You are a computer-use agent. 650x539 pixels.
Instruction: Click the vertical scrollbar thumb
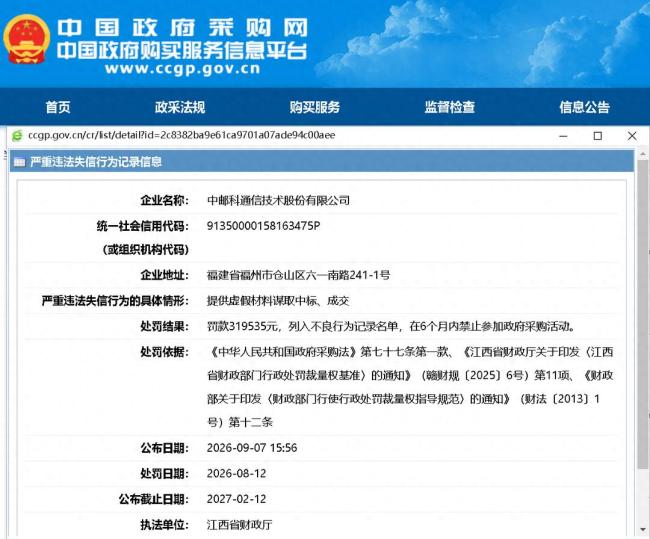[643, 315]
